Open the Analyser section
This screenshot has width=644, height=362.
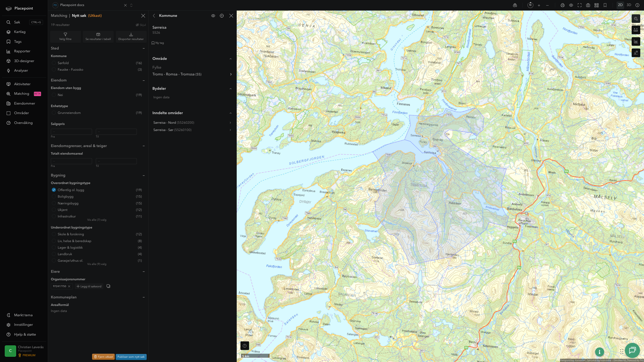(21, 71)
